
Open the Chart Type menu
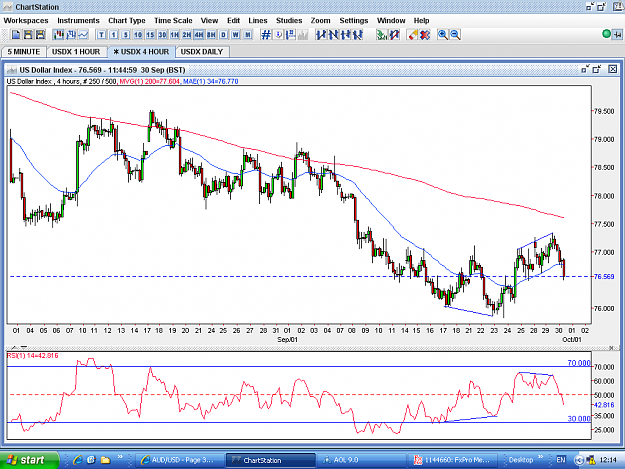pyautogui.click(x=127, y=21)
